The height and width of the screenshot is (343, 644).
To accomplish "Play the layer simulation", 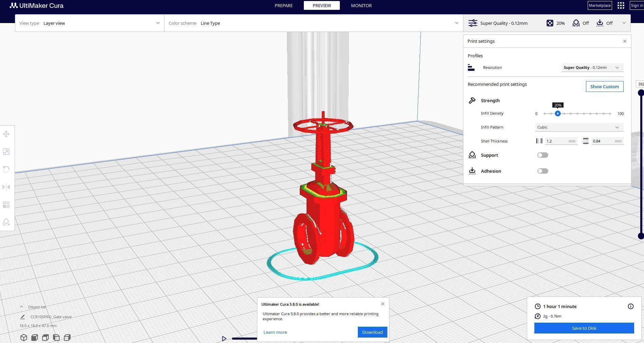I will [224, 338].
